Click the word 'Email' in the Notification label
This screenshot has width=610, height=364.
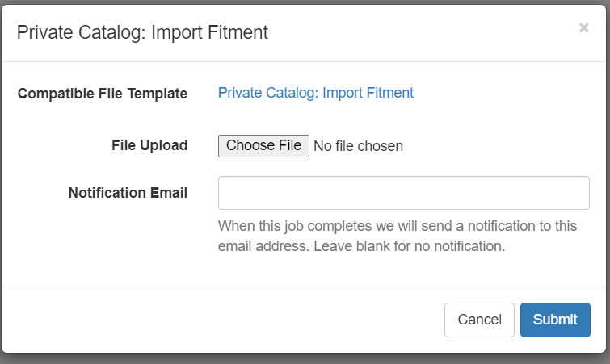coord(169,193)
